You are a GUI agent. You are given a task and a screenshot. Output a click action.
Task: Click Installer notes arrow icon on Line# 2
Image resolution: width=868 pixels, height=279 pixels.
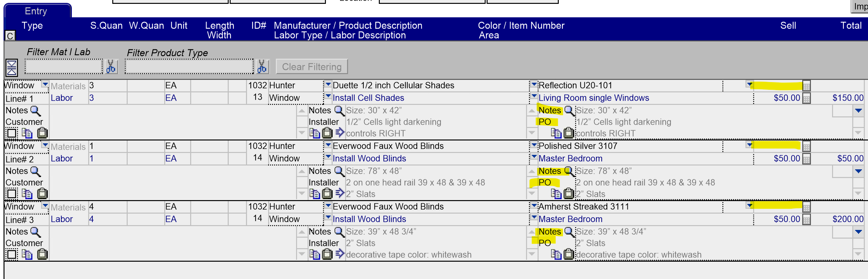point(340,193)
